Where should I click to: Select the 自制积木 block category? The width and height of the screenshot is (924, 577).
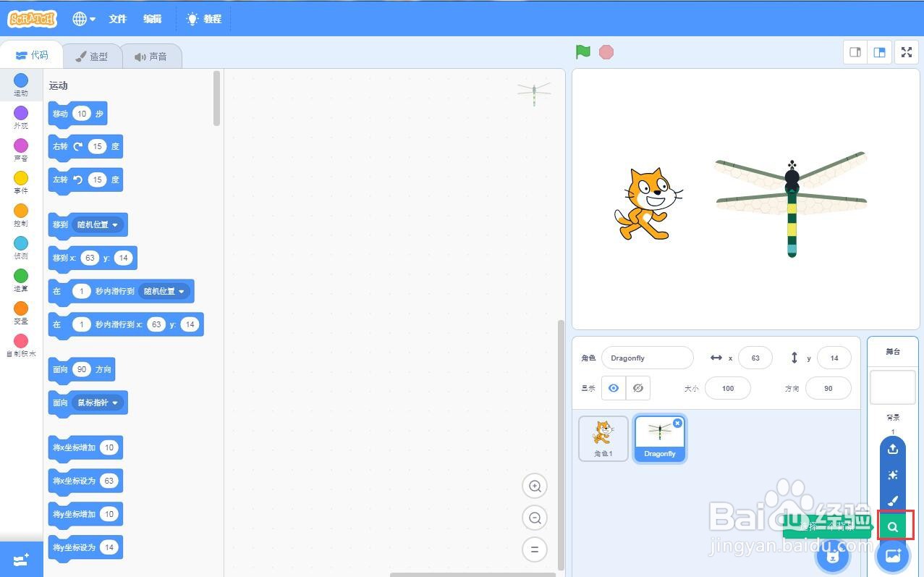tap(21, 345)
